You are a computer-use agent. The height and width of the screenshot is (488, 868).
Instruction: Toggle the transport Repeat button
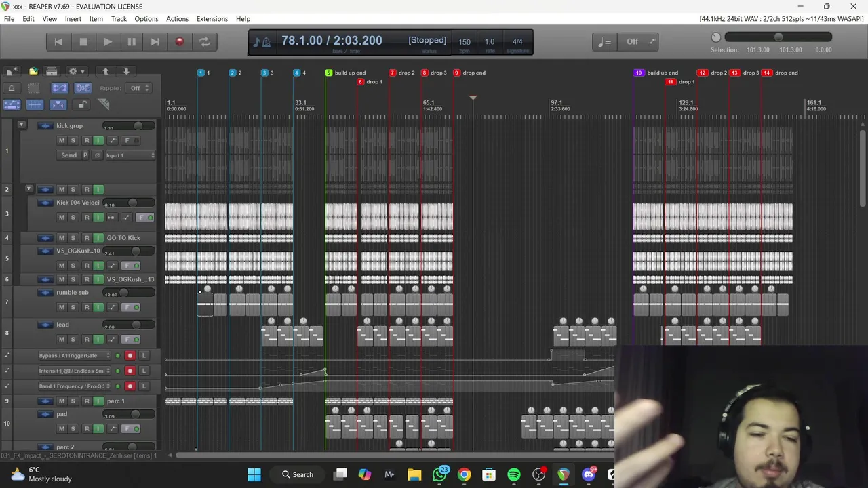[204, 42]
